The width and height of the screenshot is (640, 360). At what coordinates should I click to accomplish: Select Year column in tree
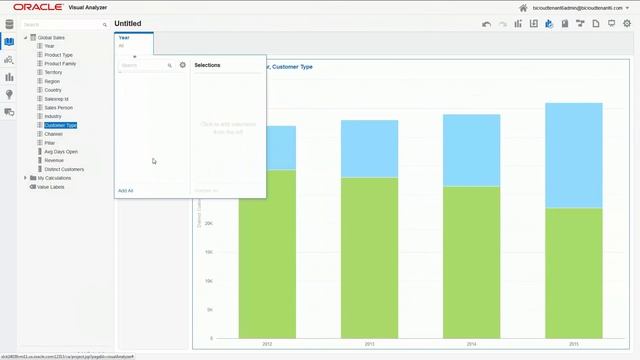coord(49,46)
